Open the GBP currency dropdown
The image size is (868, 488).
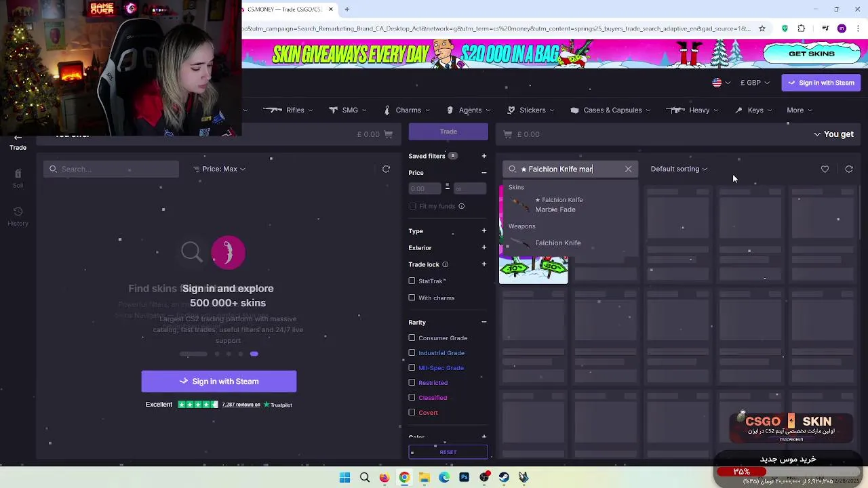755,83
